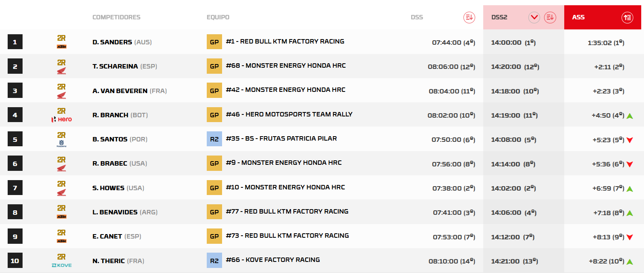
Task: Select the ASS column tab
Action: coord(602,17)
